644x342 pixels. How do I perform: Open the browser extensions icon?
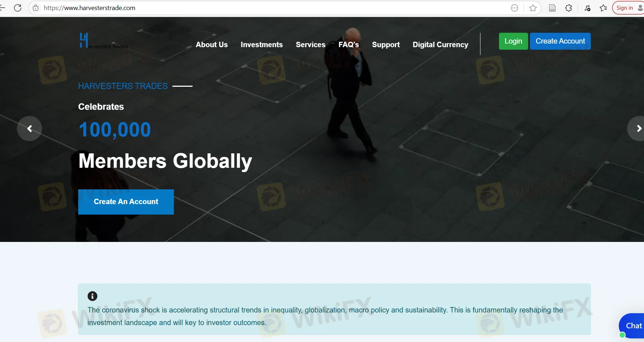click(x=569, y=8)
